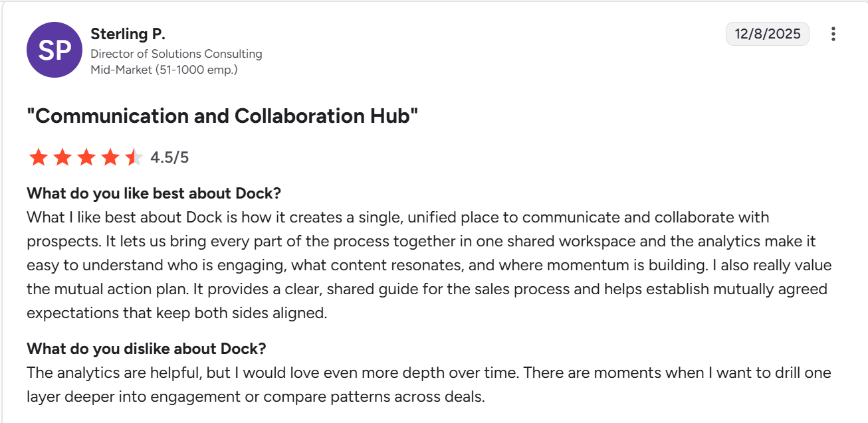Click the 4.5/5 rating score text
Screen dimensions: 868x423
click(169, 157)
